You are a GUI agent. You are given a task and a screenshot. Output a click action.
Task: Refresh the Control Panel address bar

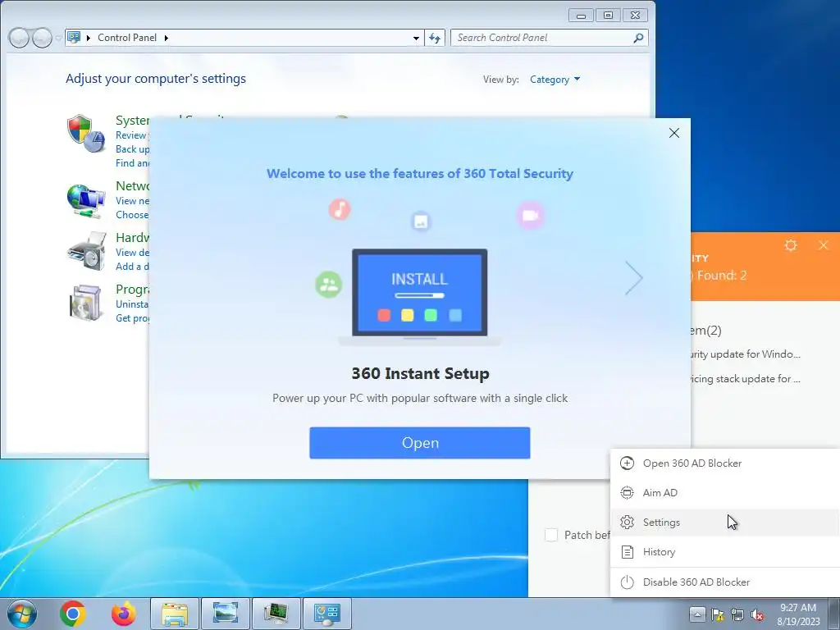[435, 38]
